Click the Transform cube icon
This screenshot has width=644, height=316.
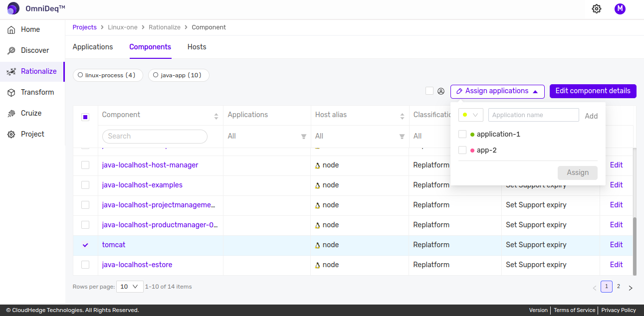(11, 93)
